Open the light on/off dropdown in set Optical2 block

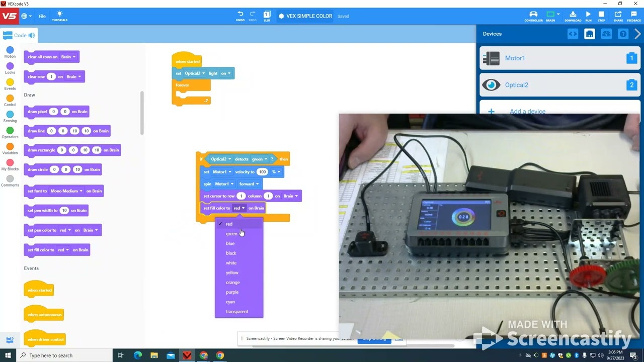(x=226, y=73)
